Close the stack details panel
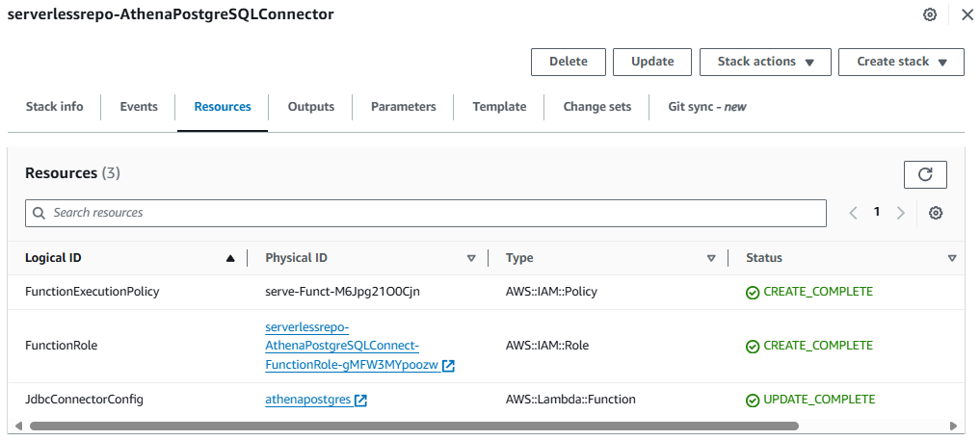Image resolution: width=980 pixels, height=440 pixels. 967,14
